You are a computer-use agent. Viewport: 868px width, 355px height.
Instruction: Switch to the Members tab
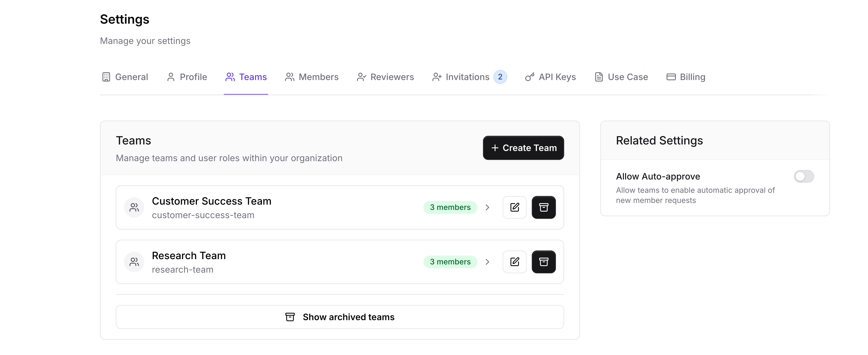click(x=312, y=77)
